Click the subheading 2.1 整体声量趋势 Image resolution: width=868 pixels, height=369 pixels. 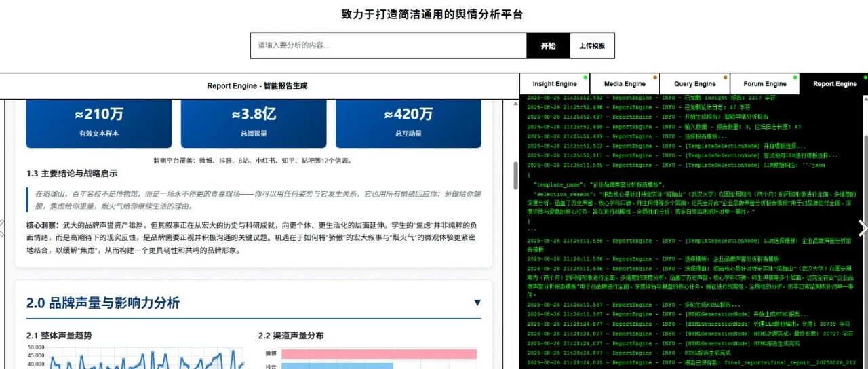pyautogui.click(x=59, y=335)
